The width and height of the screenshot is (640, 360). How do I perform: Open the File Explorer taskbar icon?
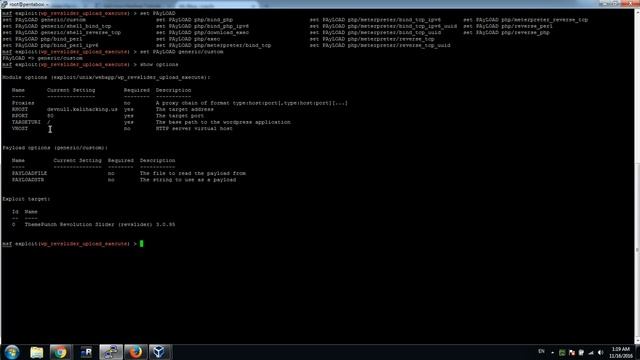[36, 352]
